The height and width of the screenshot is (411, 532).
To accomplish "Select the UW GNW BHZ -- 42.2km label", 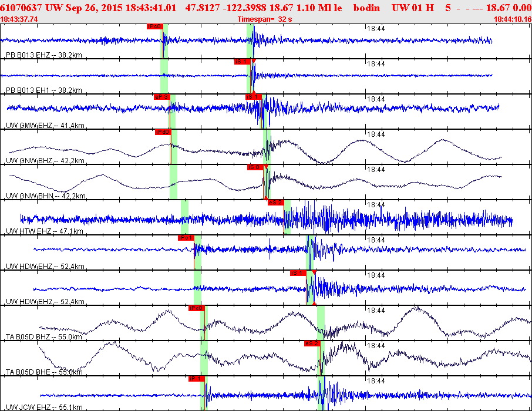I will [45, 161].
